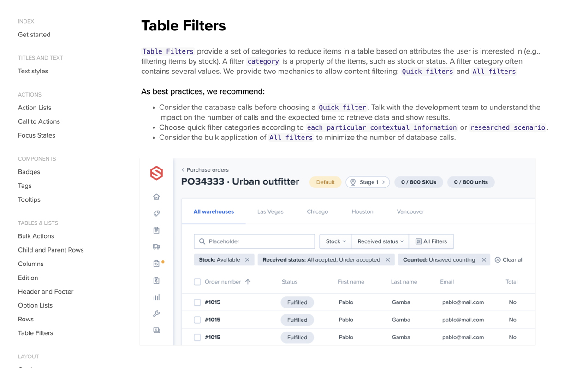This screenshot has height=368, width=588.
Task: Switch to the Vancouver warehouse tab
Action: (410, 212)
